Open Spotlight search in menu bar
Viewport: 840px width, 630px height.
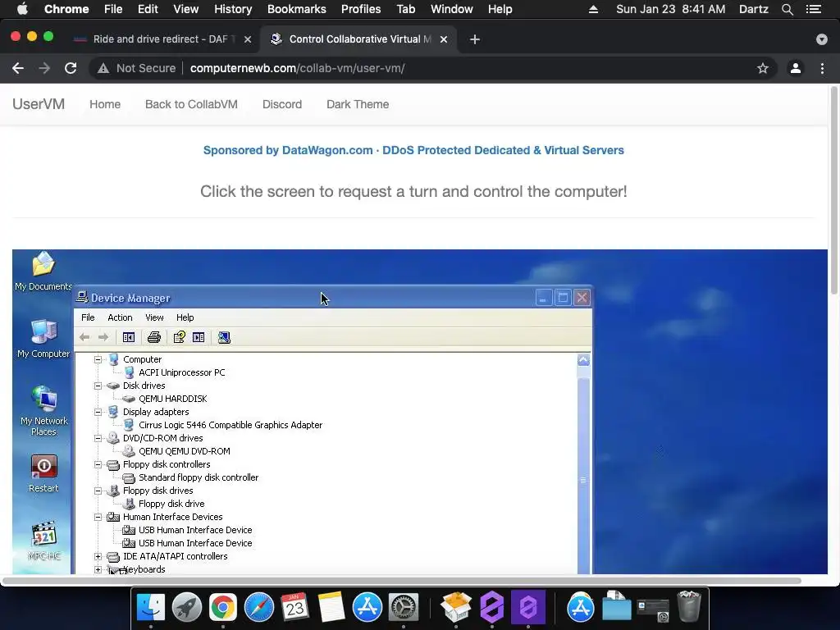(787, 9)
